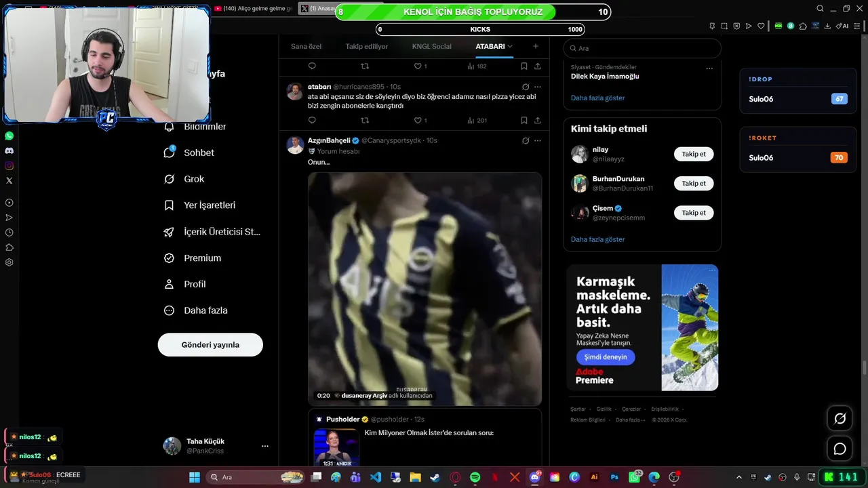Open Spotify from the taskbar

(475, 477)
